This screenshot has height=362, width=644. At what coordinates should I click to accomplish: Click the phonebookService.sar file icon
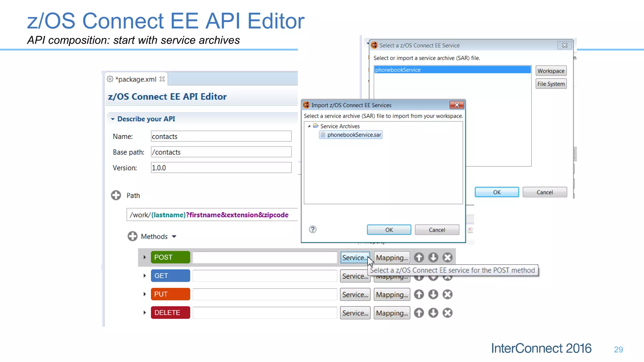point(323,135)
